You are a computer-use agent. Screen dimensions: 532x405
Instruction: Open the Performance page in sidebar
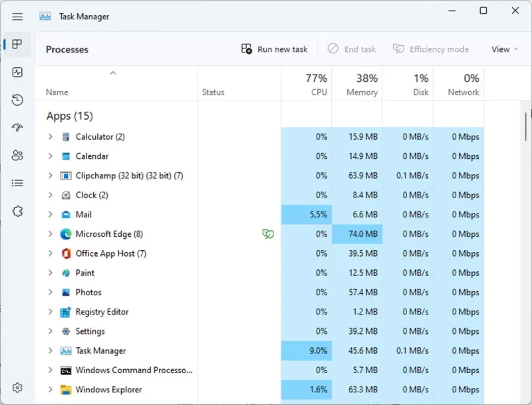(17, 72)
